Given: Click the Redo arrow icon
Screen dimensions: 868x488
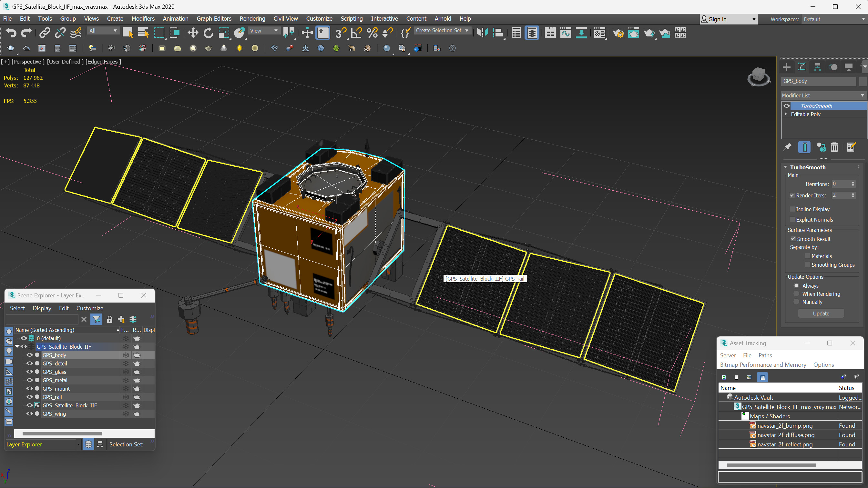Looking at the screenshot, I should click(x=26, y=33).
